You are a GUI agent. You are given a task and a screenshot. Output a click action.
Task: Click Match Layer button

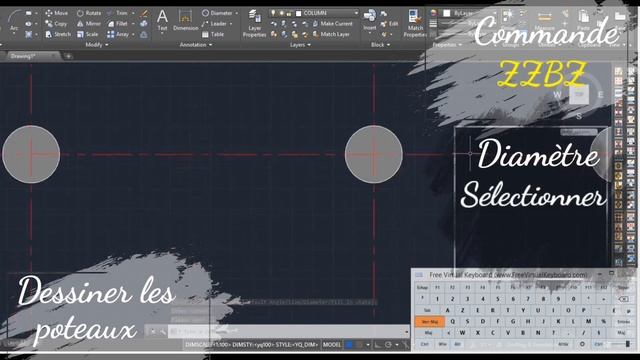(331, 34)
